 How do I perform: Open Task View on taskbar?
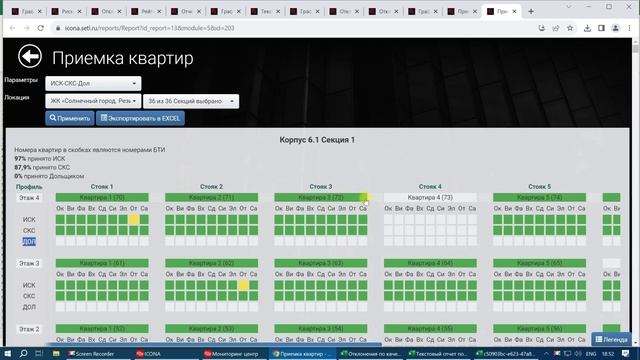click(39, 353)
